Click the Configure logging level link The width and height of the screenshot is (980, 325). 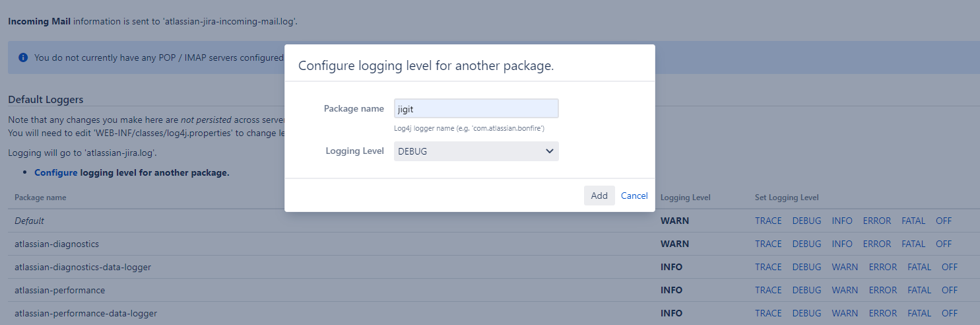(x=56, y=173)
